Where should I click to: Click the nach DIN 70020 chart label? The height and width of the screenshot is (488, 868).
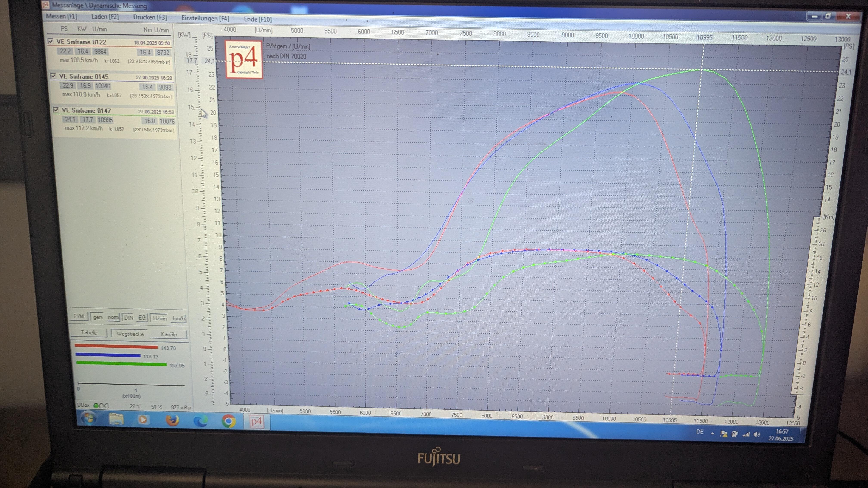coord(286,56)
